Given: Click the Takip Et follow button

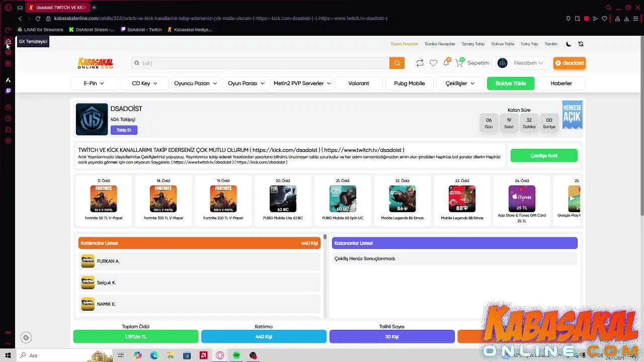Looking at the screenshot, I should coord(124,130).
